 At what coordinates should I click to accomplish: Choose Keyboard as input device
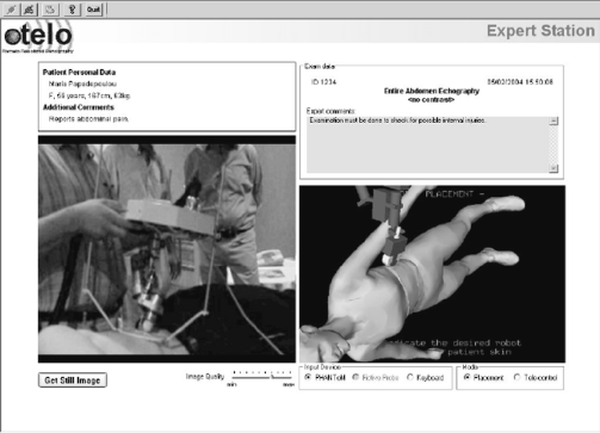[x=410, y=378]
